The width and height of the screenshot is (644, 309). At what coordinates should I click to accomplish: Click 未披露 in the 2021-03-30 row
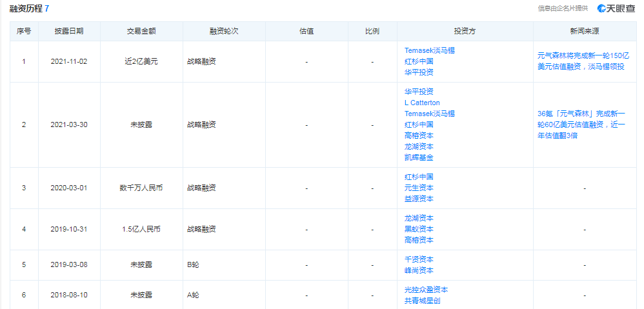(141, 125)
